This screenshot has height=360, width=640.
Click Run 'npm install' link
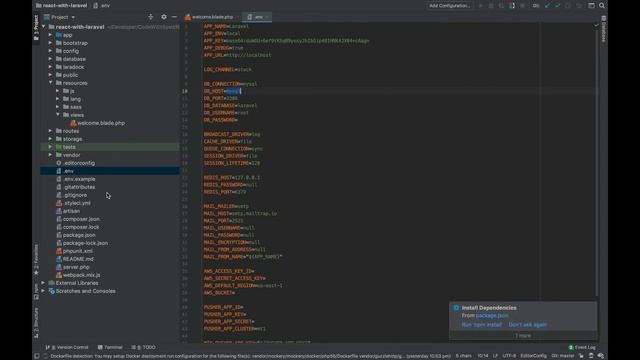point(482,325)
